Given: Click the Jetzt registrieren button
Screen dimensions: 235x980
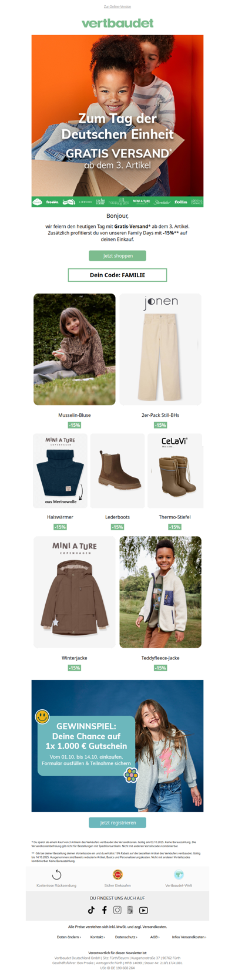Looking at the screenshot, I should pyautogui.click(x=117, y=822).
